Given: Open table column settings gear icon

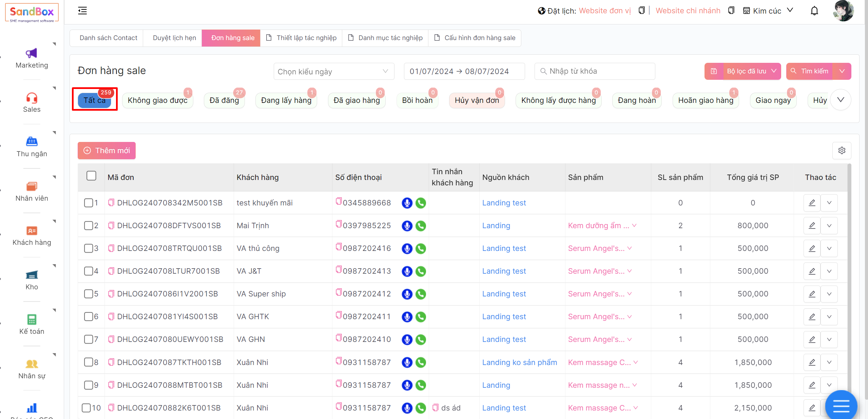Looking at the screenshot, I should click(842, 150).
